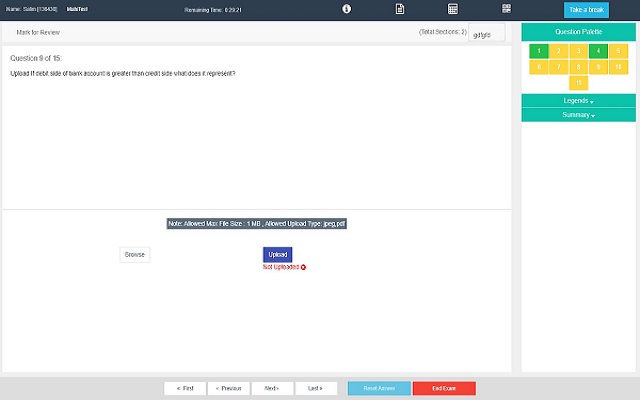Viewport: 640px width, 400px height.
Task: Expand the Legends section
Action: click(x=578, y=101)
